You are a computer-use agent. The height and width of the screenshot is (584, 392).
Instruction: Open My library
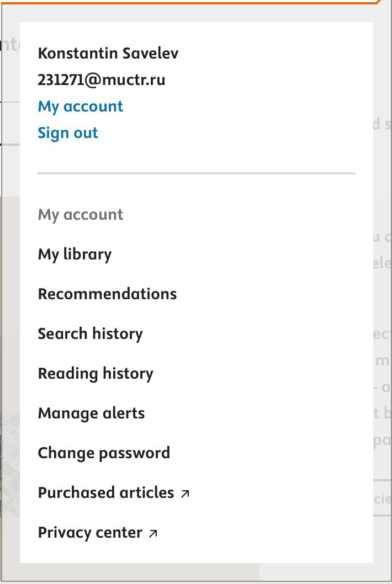tap(75, 254)
